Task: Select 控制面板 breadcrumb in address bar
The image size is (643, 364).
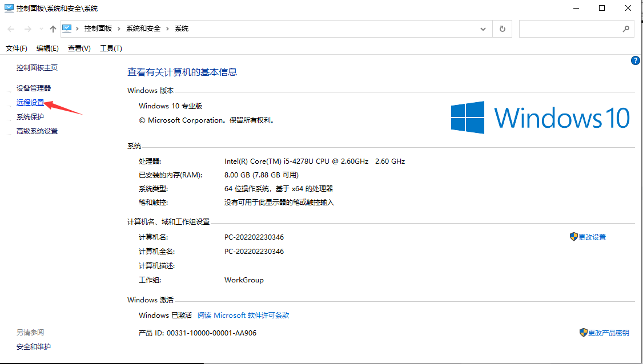Action: click(98, 29)
